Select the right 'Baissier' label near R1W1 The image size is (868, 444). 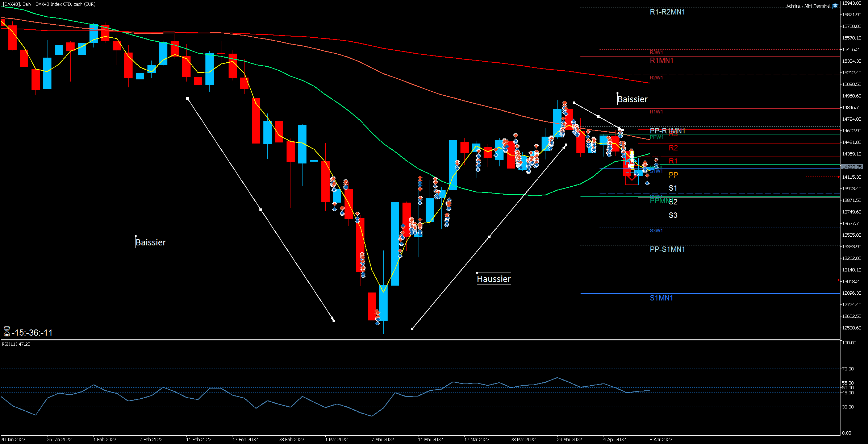pos(633,99)
